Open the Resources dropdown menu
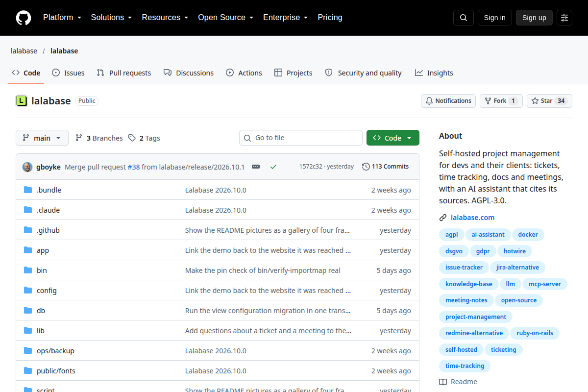 pos(165,18)
